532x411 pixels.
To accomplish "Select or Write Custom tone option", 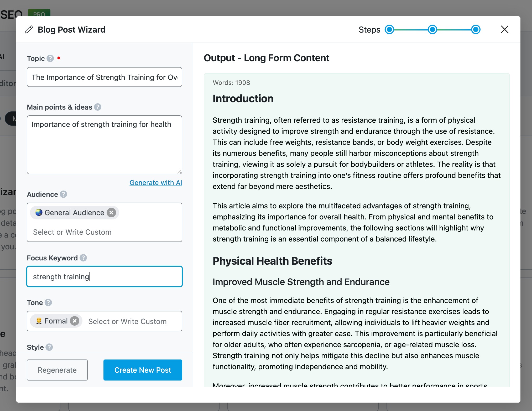I will pos(128,321).
